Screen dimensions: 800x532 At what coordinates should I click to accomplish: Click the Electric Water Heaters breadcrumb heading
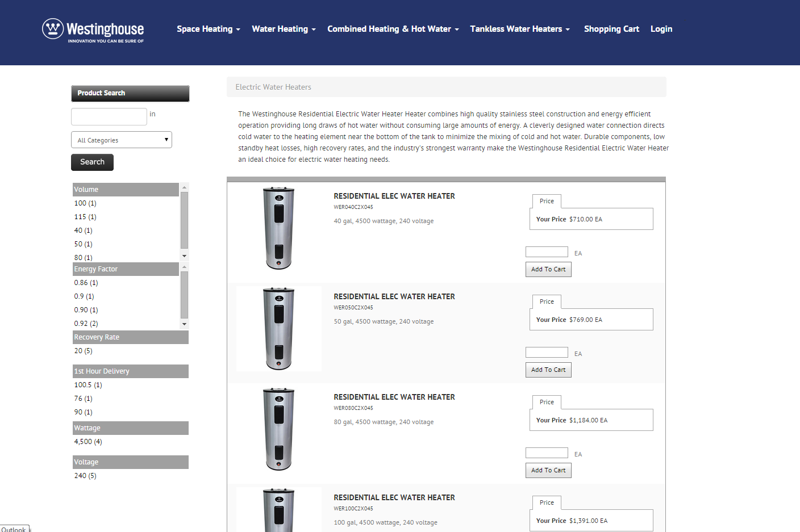tap(273, 87)
